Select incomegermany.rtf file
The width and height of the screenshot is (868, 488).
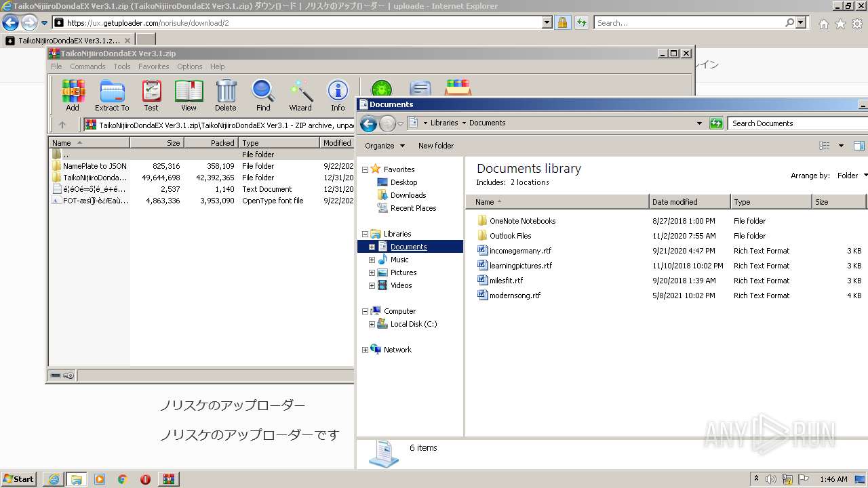521,251
